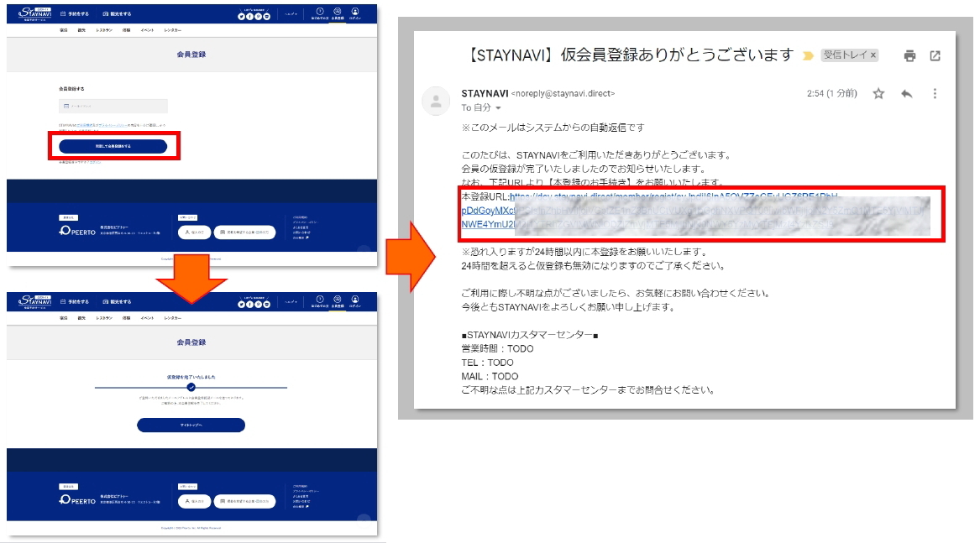Select the 観光 tab on the completion page

81,318
